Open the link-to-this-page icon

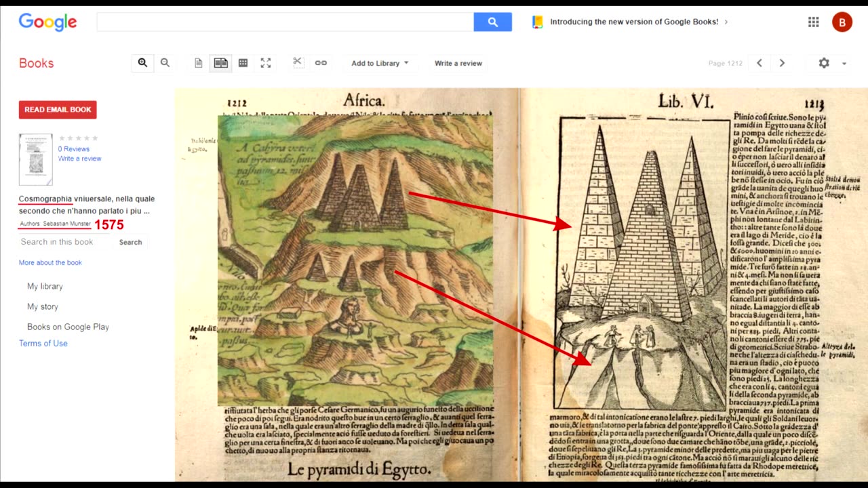(321, 63)
